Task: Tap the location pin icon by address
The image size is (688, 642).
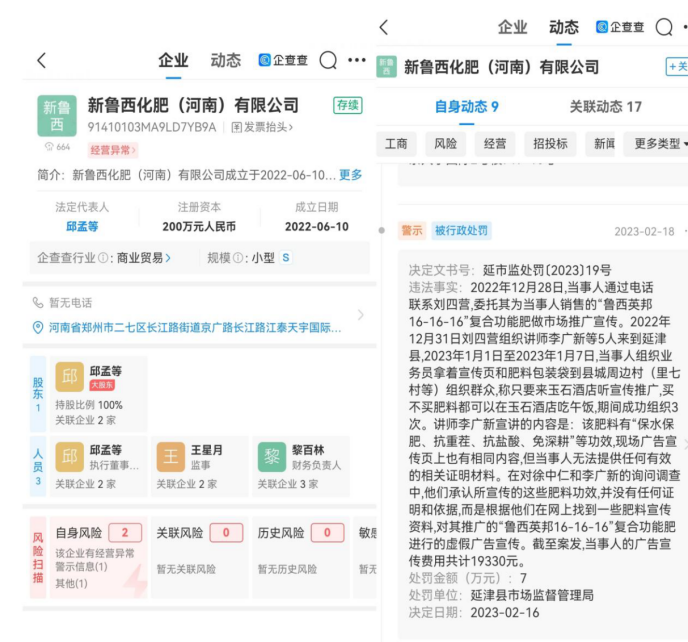Action: 38,328
